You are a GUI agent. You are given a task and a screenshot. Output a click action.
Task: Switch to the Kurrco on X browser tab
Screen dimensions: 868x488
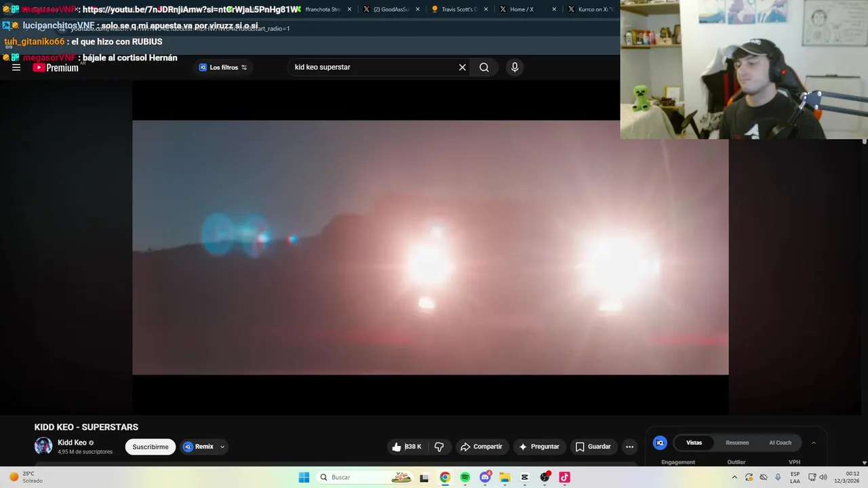[x=591, y=9]
